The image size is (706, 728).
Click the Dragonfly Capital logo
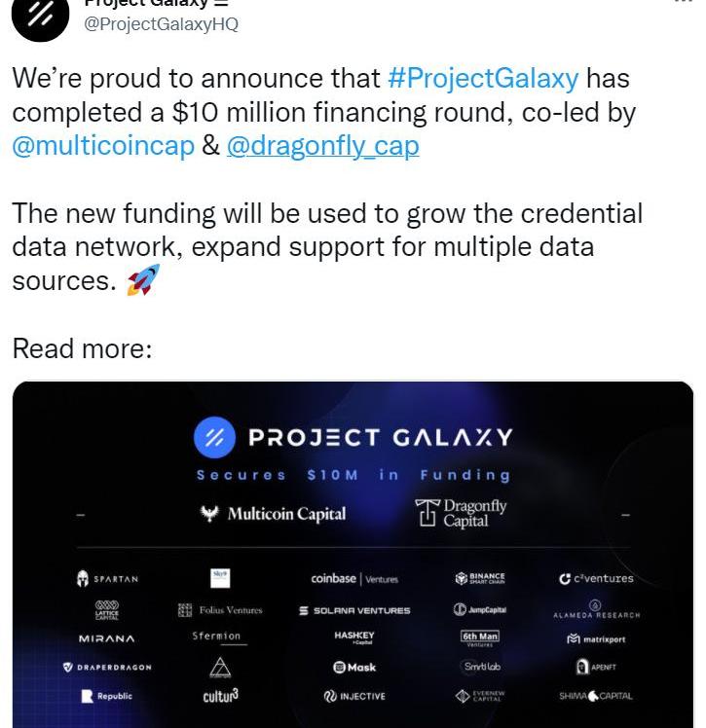pos(461,513)
